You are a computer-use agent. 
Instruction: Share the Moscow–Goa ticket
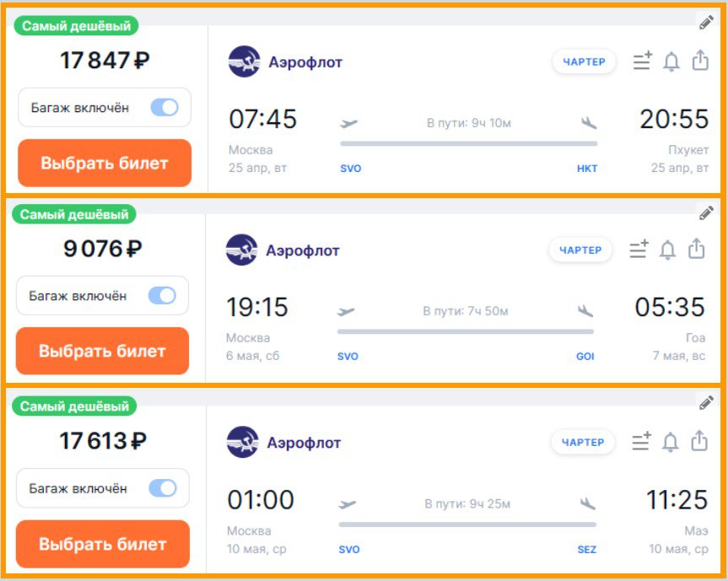point(697,250)
